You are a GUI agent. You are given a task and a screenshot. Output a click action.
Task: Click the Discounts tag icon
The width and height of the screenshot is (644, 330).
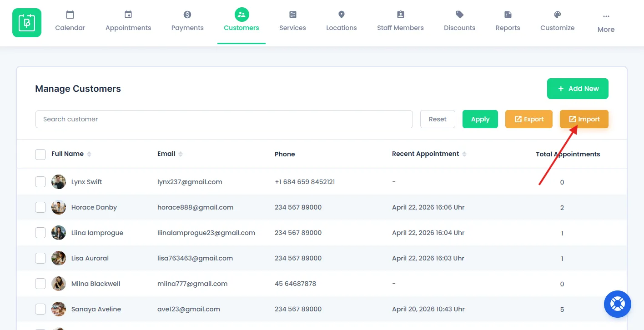click(460, 15)
